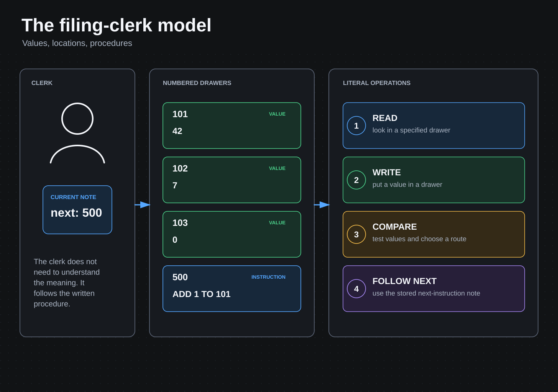Image resolution: width=558 pixels, height=392 pixels.
Task: Click the "CLERK" panel heading
Action: (x=42, y=83)
